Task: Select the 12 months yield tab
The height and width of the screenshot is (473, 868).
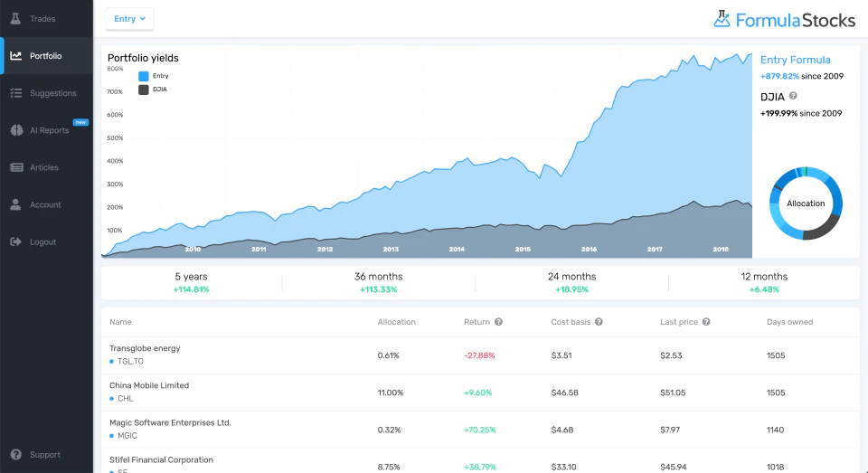Action: coord(764,282)
